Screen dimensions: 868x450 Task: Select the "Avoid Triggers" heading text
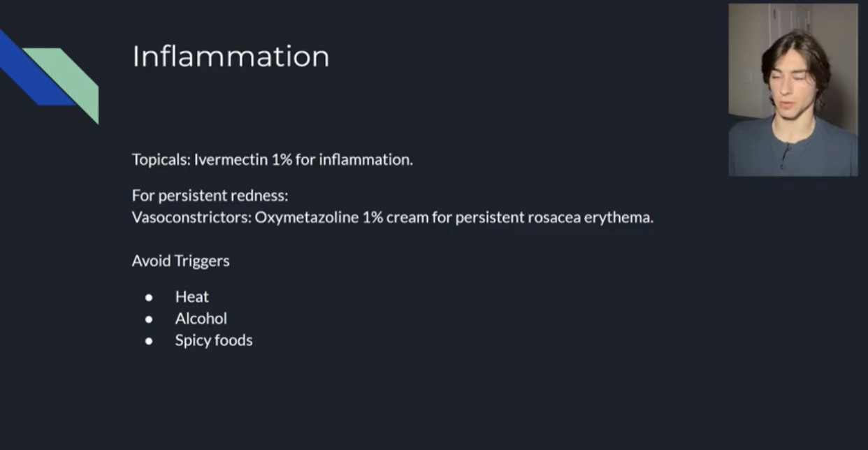(x=180, y=261)
